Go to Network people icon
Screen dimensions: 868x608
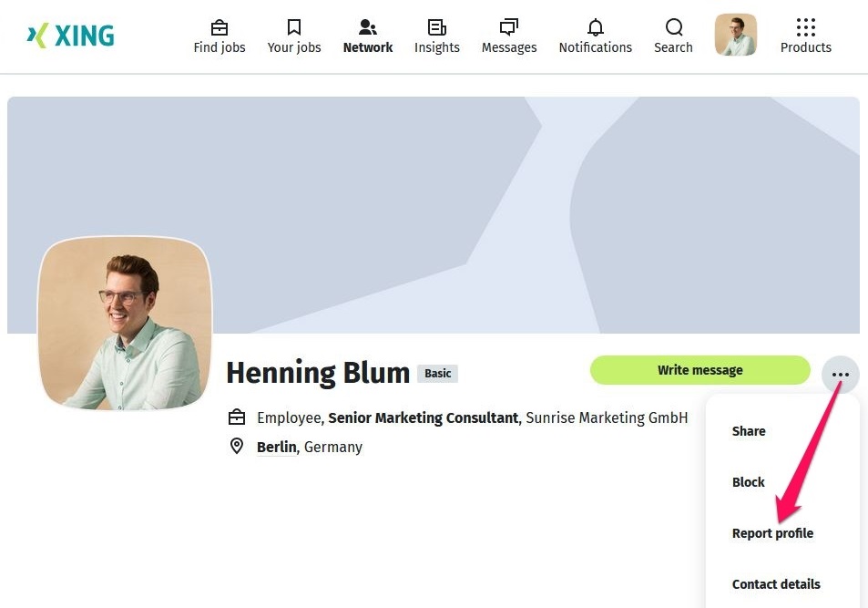(367, 27)
